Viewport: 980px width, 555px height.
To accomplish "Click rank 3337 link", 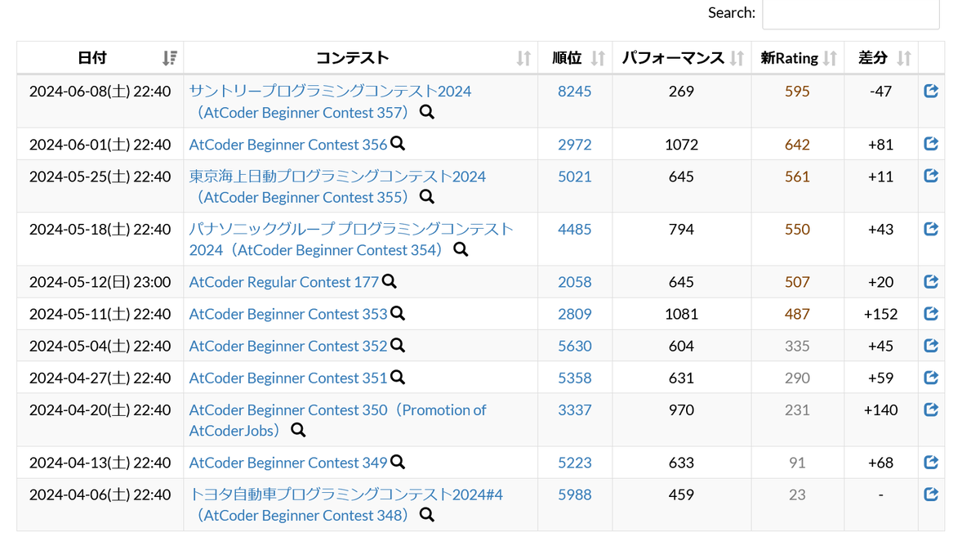I will (x=575, y=410).
